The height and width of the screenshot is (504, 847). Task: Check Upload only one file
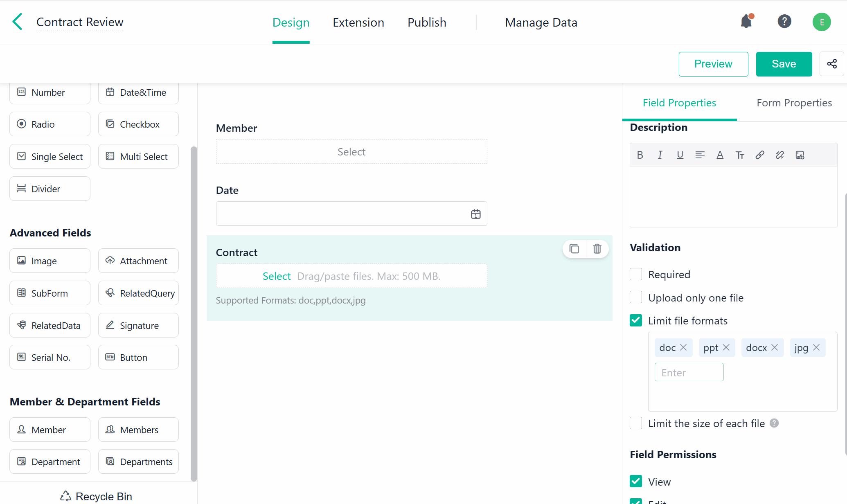click(636, 297)
